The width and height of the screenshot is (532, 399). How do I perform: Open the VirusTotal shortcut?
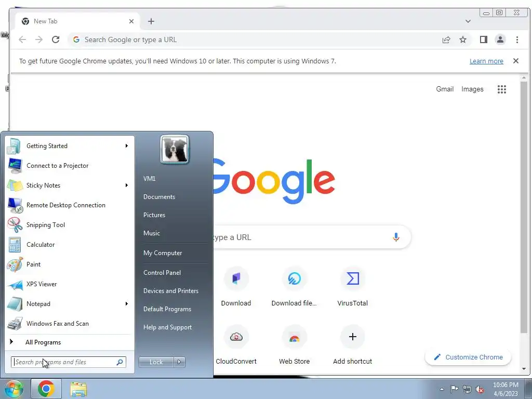coord(353,287)
